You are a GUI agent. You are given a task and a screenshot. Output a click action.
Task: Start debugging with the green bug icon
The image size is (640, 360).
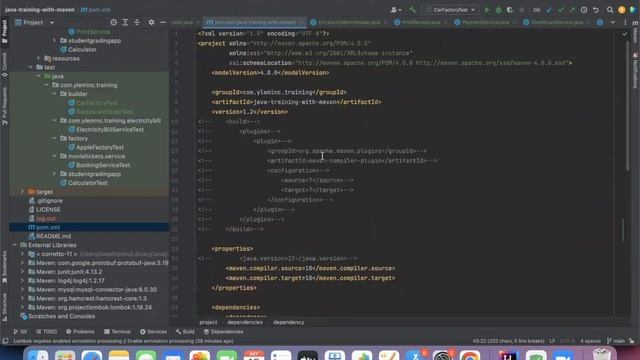pyautogui.click(x=498, y=10)
